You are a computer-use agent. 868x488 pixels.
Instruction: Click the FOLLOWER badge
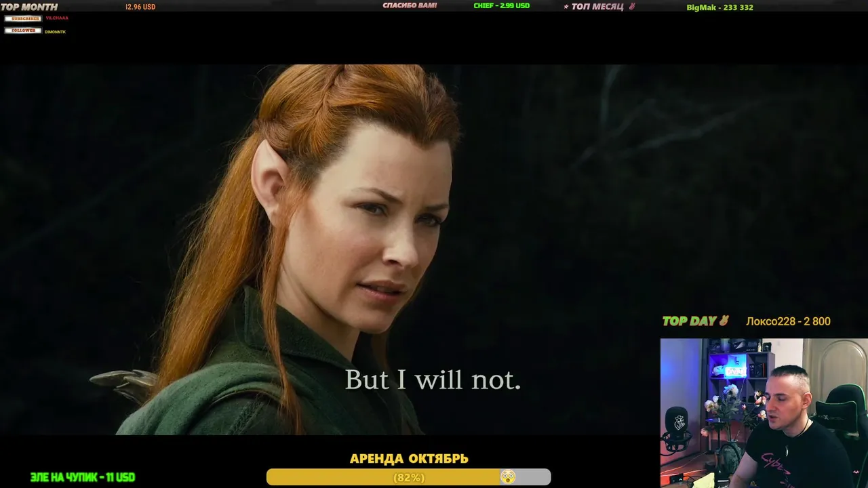[x=23, y=30]
